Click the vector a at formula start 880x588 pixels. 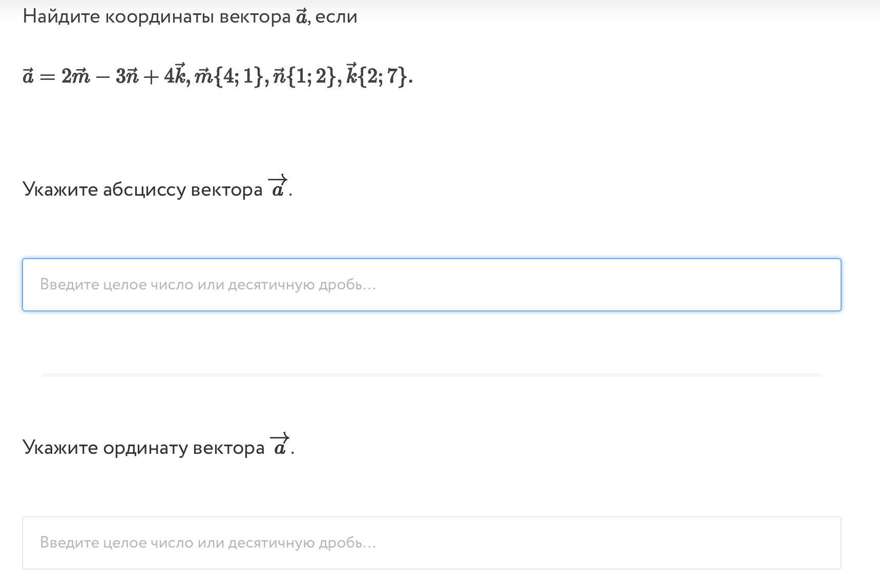point(28,76)
